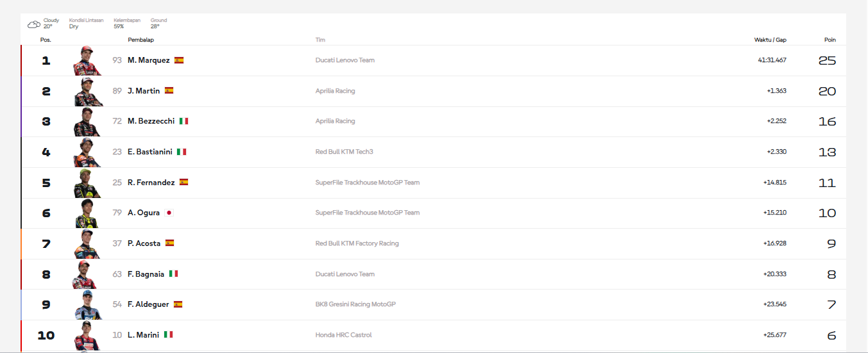Click the Spanish flag next to F. Aldeguer
Image resolution: width=868 pixels, height=353 pixels.
pyautogui.click(x=178, y=304)
